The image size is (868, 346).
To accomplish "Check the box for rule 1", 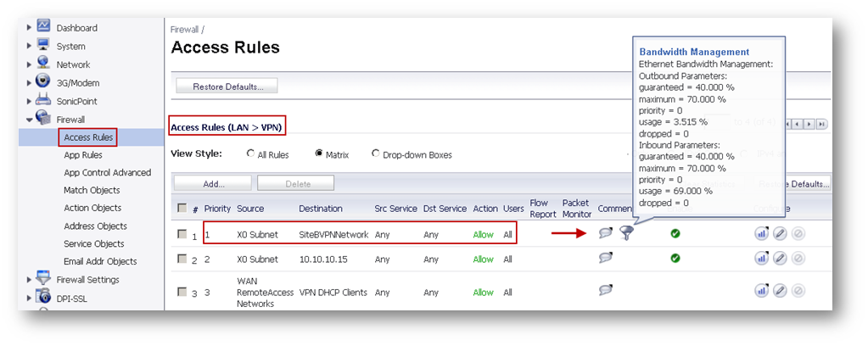I will pos(182,234).
